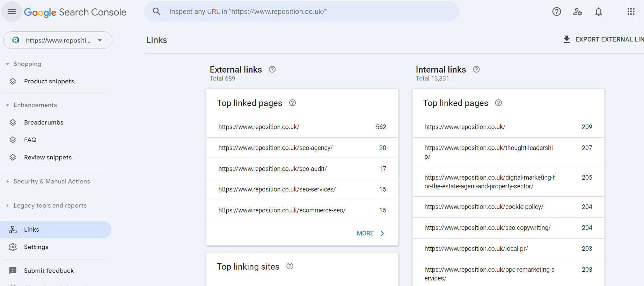Click the External links Total 689 text

(x=222, y=78)
